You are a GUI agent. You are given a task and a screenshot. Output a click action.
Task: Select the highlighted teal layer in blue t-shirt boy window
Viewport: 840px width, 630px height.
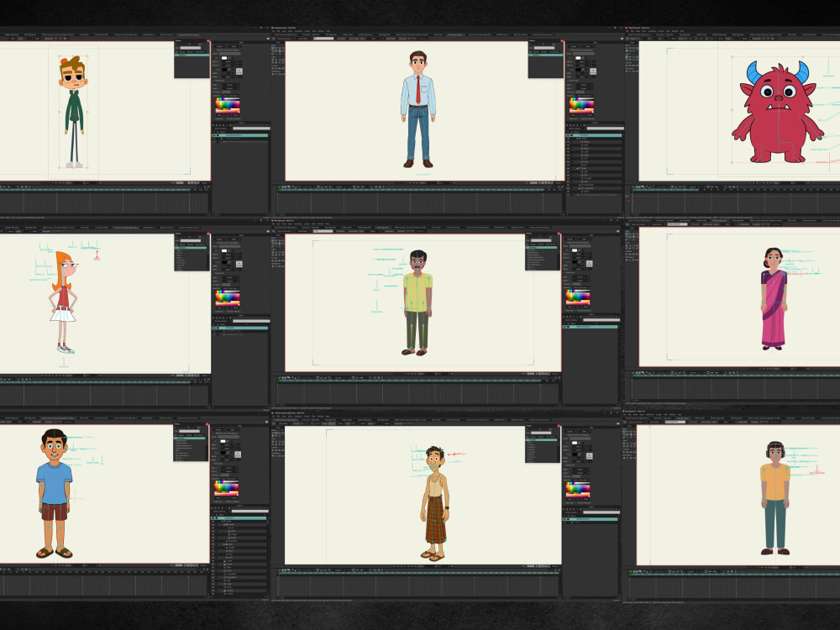coord(239,518)
